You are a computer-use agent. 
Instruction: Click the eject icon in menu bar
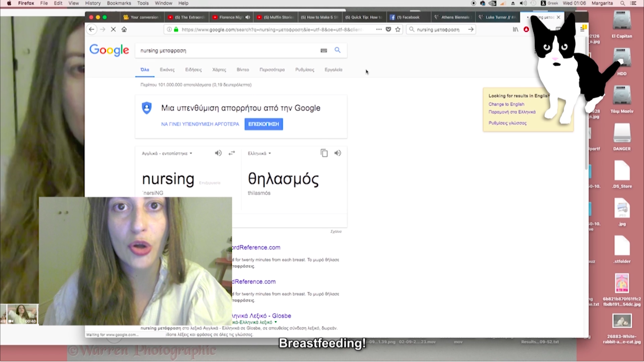(x=513, y=3)
